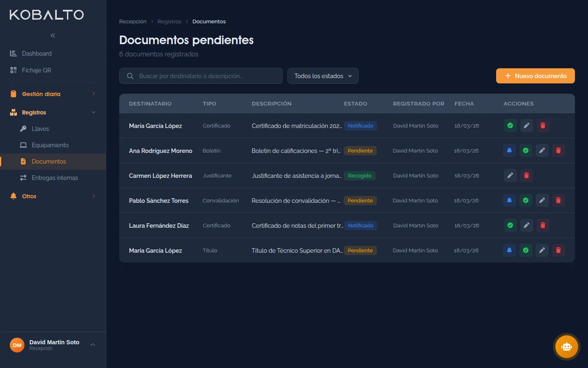Collapse the sidebar with the double-chevron icon
Screen dimensions: 588x368
point(53,36)
